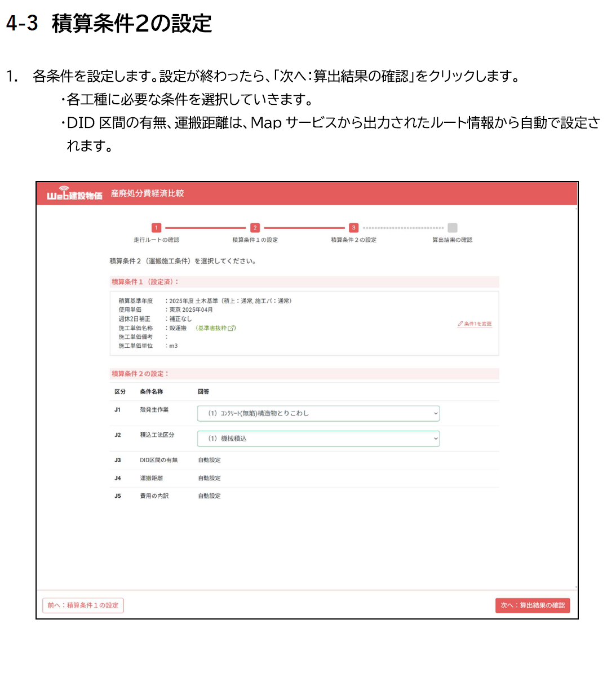
Task: Click the 殻運搬 work price name
Action: coord(178,328)
